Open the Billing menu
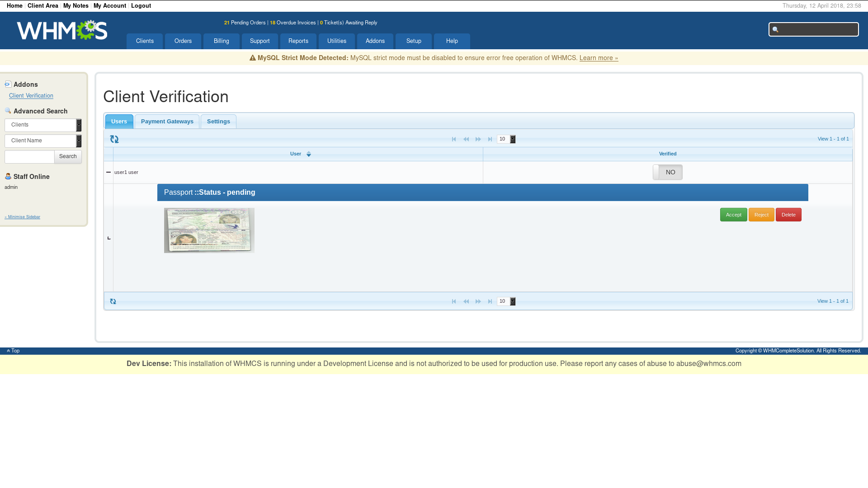Image resolution: width=868 pixels, height=488 pixels. (222, 41)
